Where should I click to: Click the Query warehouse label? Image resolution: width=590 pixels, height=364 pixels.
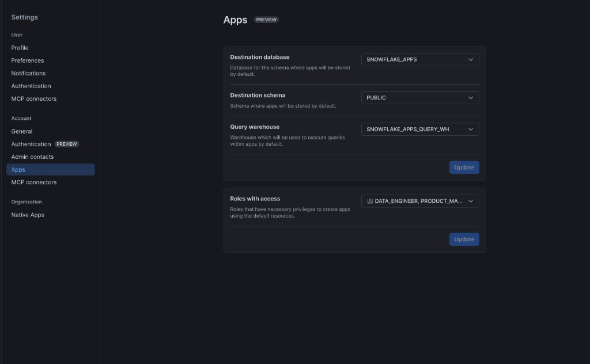255,127
